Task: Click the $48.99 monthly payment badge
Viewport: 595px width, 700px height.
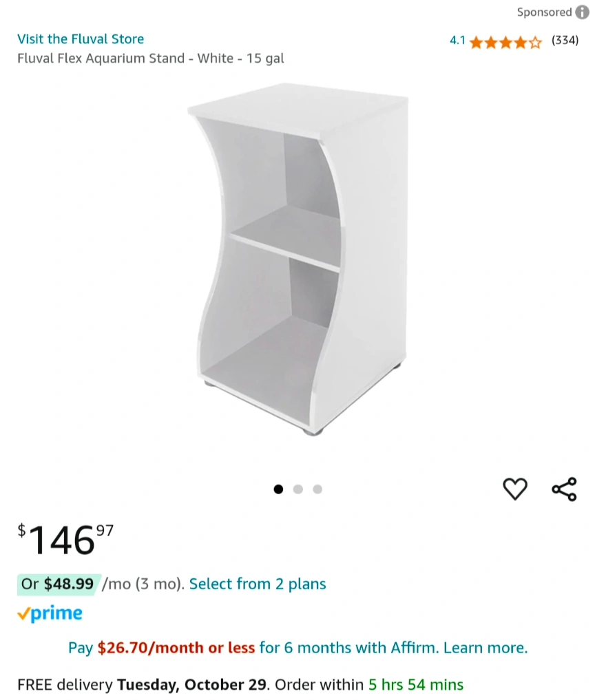Action: pos(59,584)
